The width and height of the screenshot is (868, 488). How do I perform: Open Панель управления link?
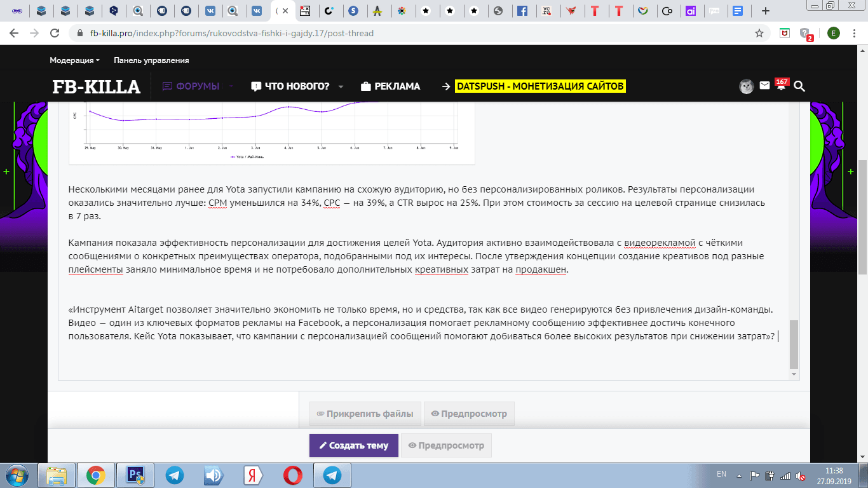point(151,60)
